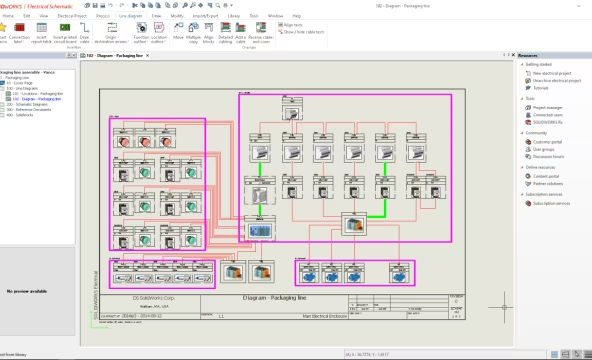Open the User groups link

coord(543,149)
